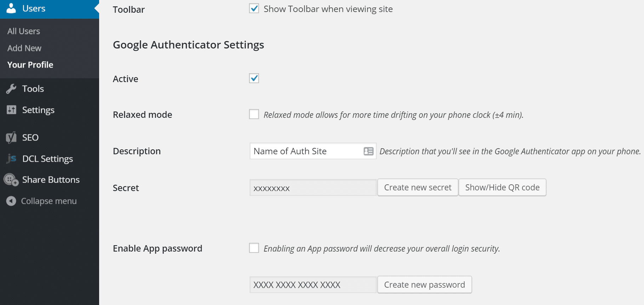Disable the Active checkbox

(x=254, y=78)
